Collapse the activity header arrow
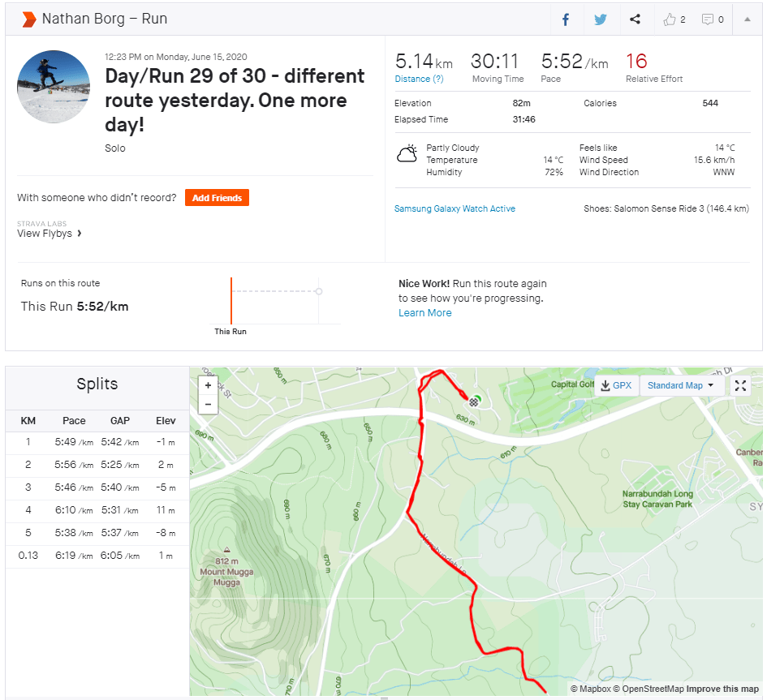The width and height of the screenshot is (767, 700). click(x=747, y=19)
